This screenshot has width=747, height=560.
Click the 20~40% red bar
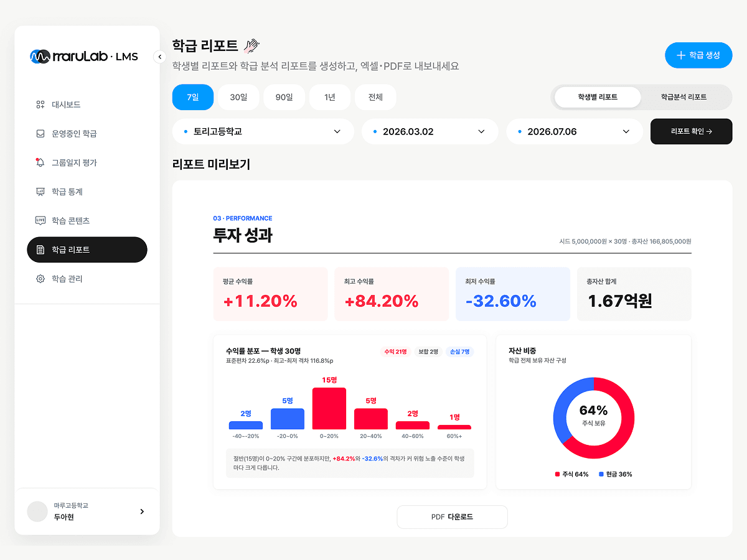(371, 419)
